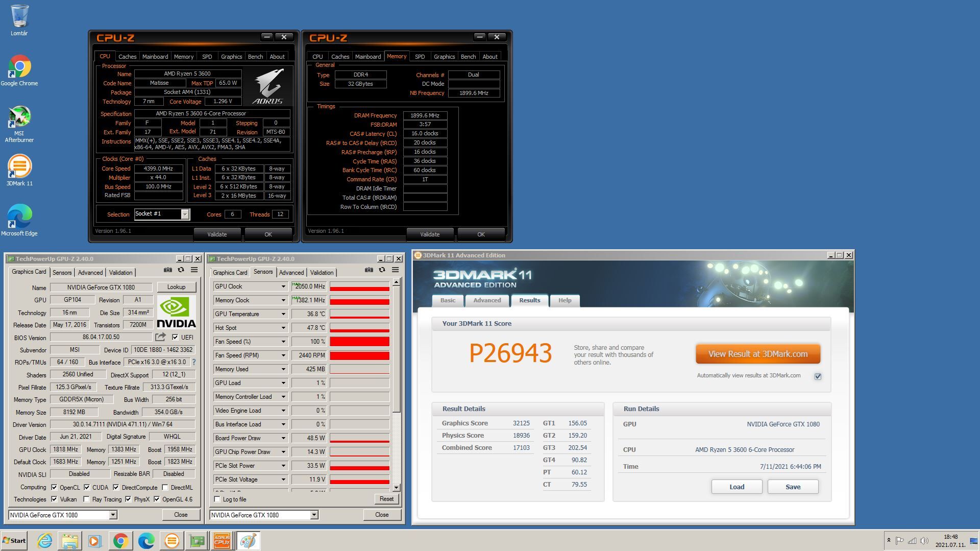
Task: Open the Start menu
Action: [14, 541]
